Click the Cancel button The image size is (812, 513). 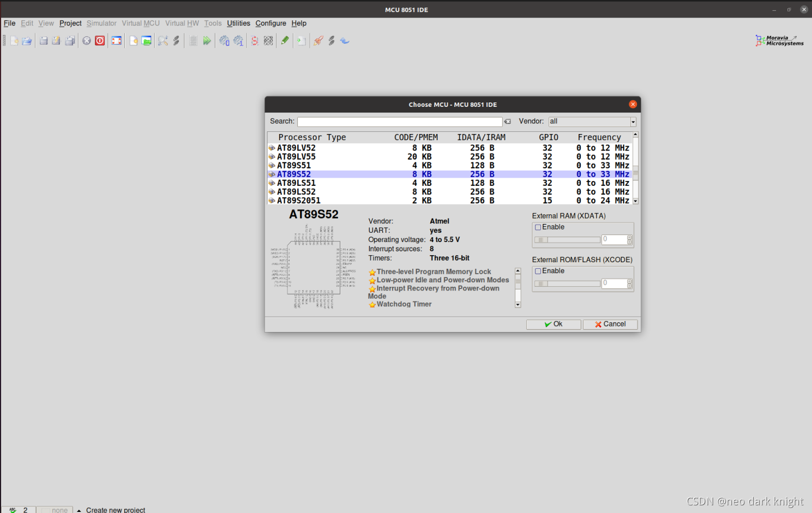point(610,324)
